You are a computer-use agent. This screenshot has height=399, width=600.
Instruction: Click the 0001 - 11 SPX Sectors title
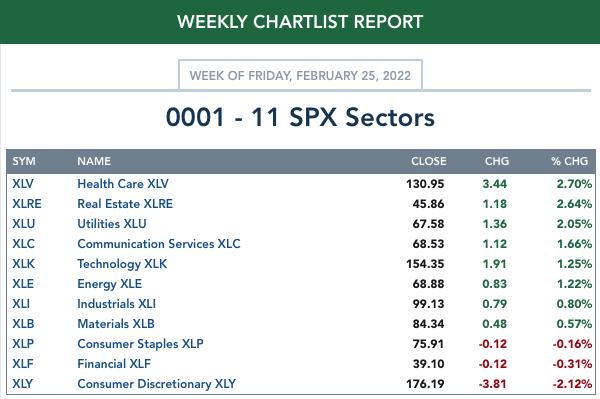click(x=300, y=117)
